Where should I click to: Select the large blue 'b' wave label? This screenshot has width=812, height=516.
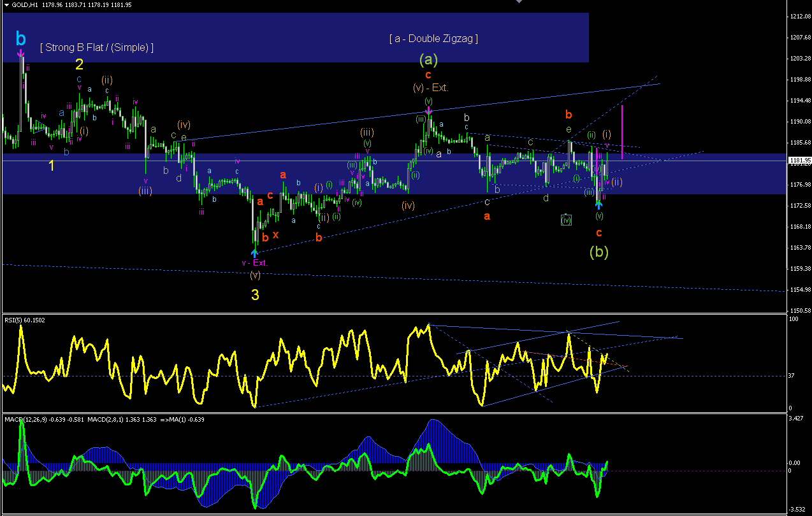tap(21, 39)
